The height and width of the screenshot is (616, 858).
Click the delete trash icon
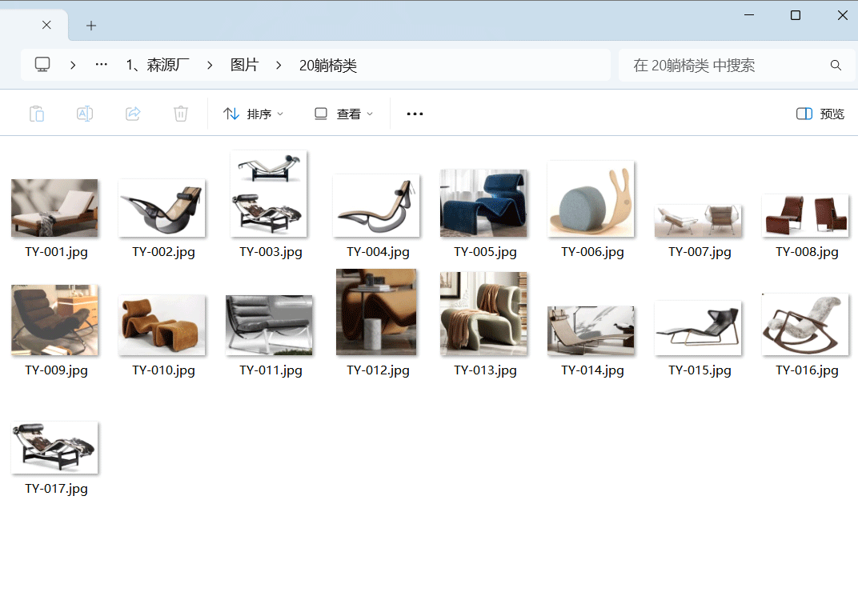pyautogui.click(x=181, y=114)
